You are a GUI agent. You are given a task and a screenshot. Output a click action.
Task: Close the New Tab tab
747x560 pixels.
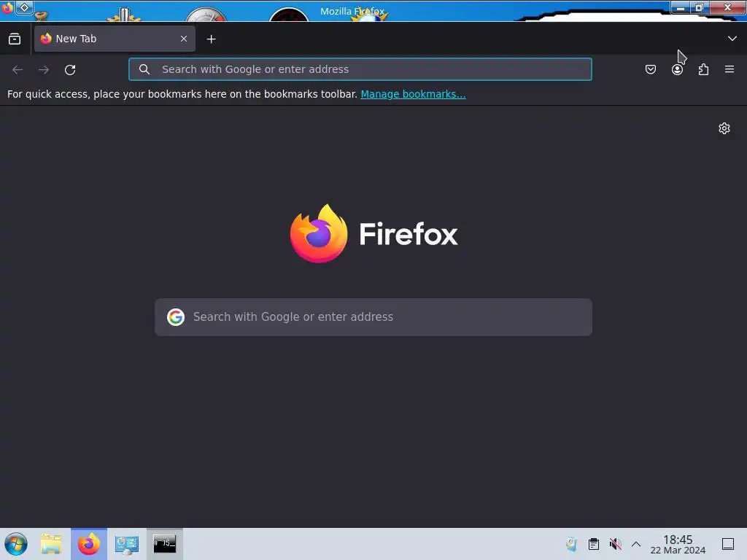184,39
